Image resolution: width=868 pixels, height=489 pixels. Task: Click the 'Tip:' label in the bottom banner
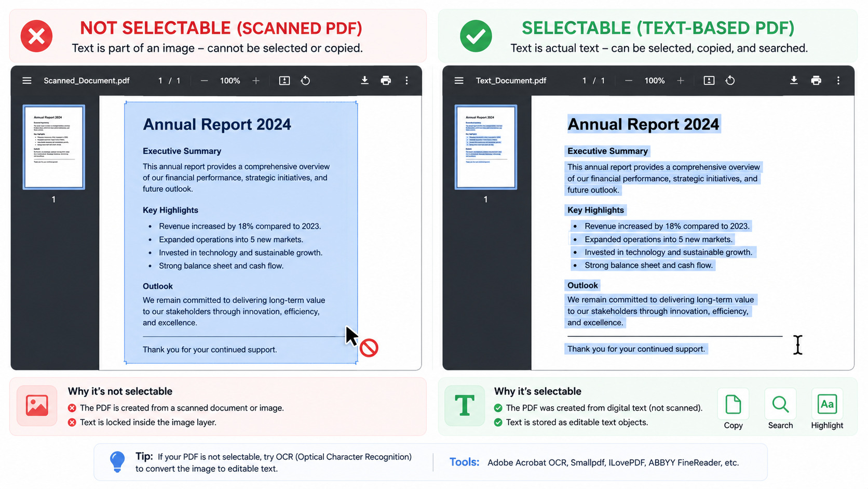tap(144, 456)
